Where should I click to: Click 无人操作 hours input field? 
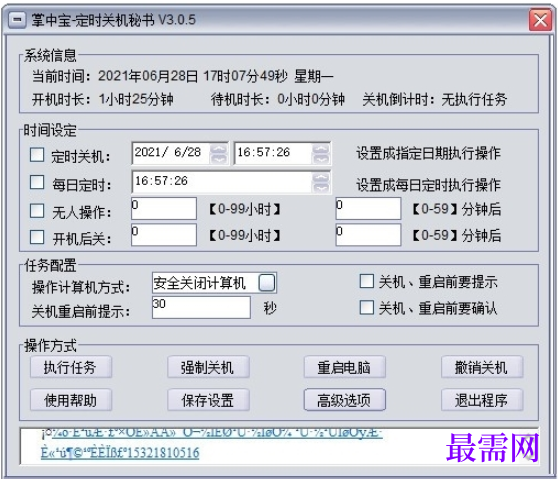click(164, 209)
